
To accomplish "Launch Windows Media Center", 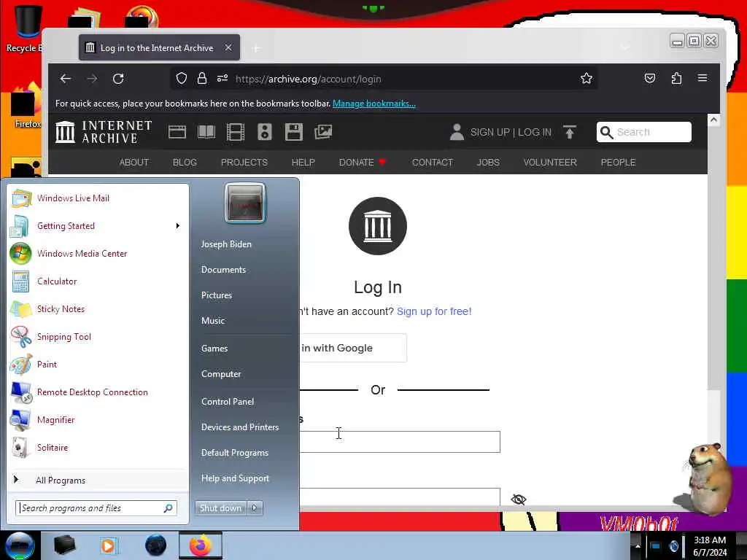I will click(x=98, y=254).
